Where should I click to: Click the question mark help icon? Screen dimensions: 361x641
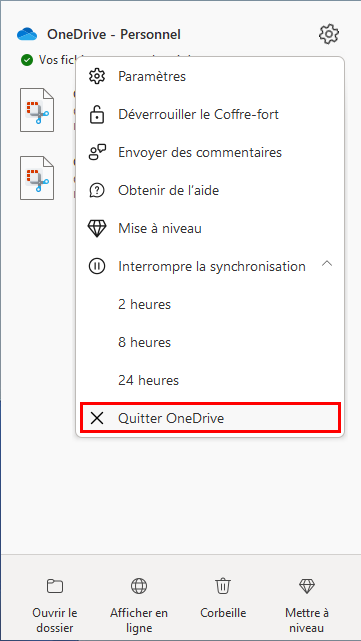[x=97, y=191]
